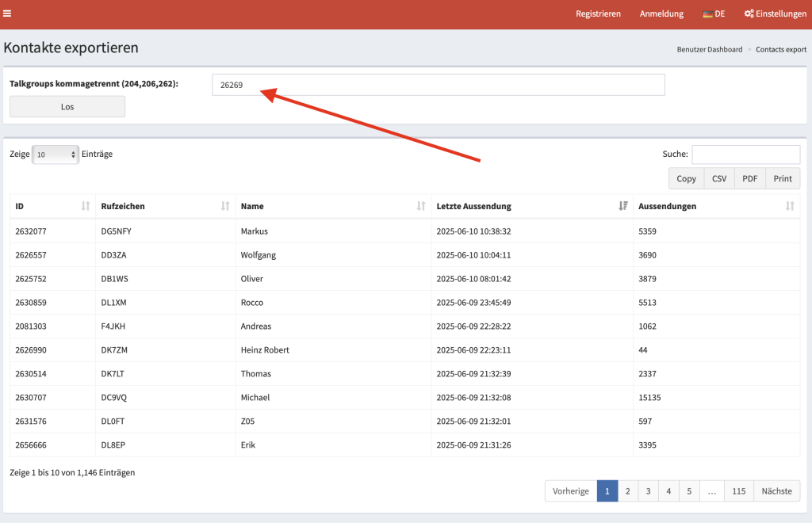Open the entries-per-page dropdown showing 10
Image resolution: width=812 pixels, height=523 pixels.
pyautogui.click(x=56, y=155)
